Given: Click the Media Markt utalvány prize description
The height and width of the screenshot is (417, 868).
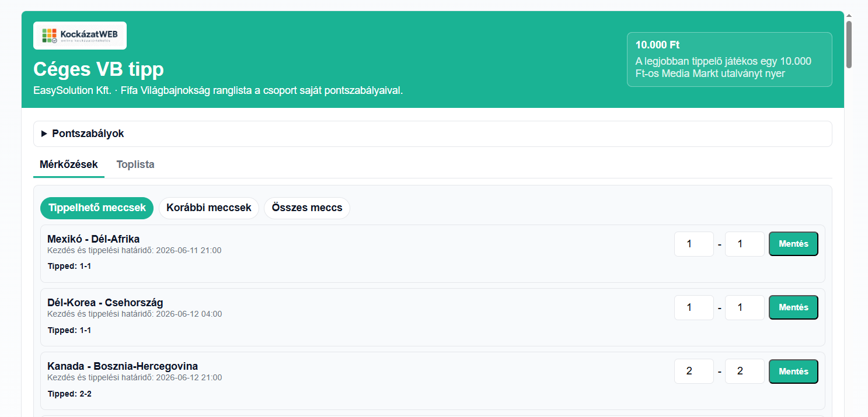Looking at the screenshot, I should click(723, 68).
